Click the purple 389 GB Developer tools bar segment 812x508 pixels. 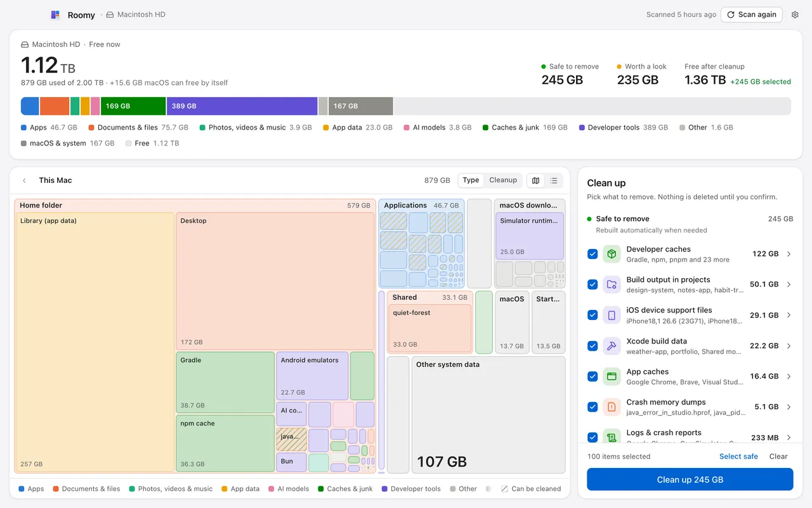pyautogui.click(x=242, y=106)
